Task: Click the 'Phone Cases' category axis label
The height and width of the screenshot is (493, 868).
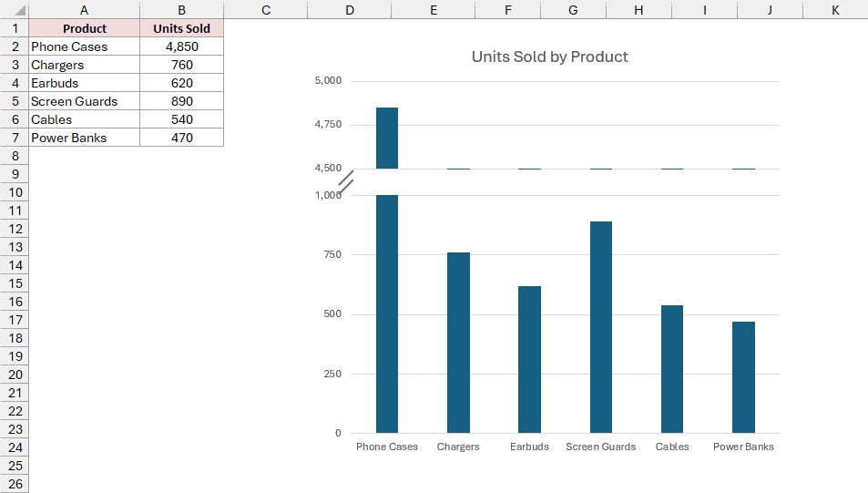Action: [387, 447]
